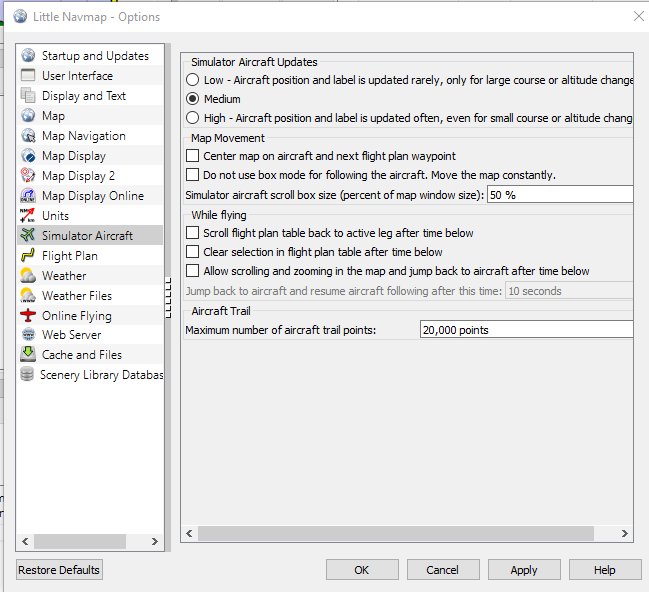Image resolution: width=649 pixels, height=592 pixels.
Task: Apply the current option changes
Action: click(524, 570)
